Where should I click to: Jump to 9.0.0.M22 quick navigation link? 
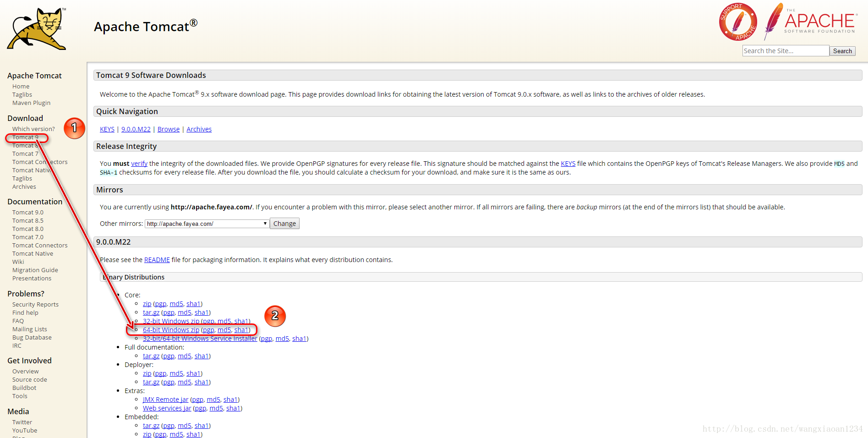click(x=136, y=129)
